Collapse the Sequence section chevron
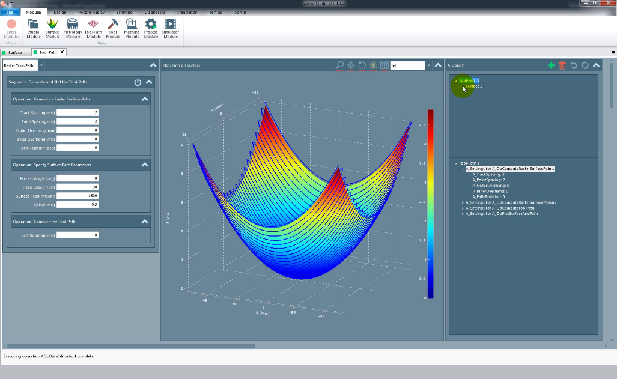This screenshot has width=617, height=379. click(x=149, y=82)
